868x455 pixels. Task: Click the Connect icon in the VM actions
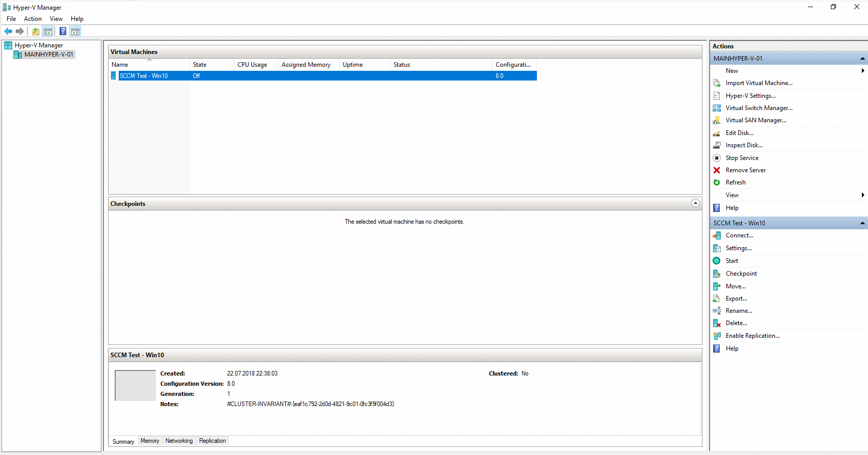tap(717, 235)
